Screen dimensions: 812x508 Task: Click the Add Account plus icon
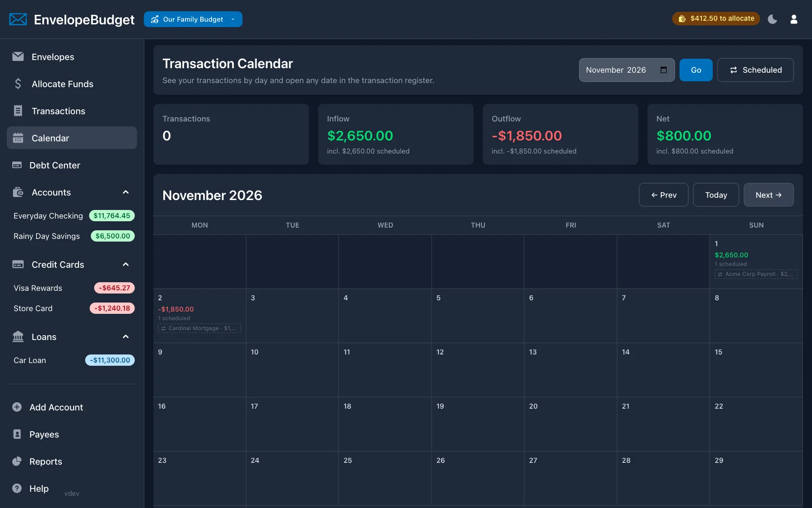(x=17, y=407)
